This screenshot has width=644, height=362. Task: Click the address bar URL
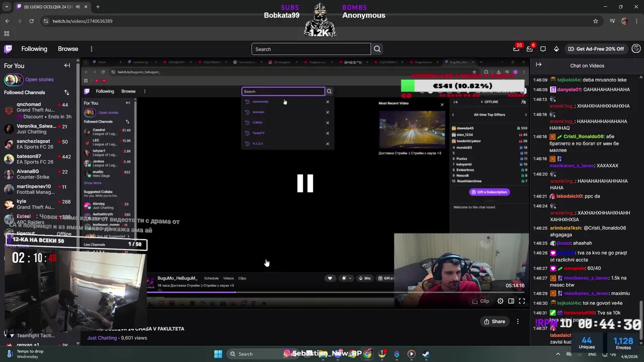[83, 21]
